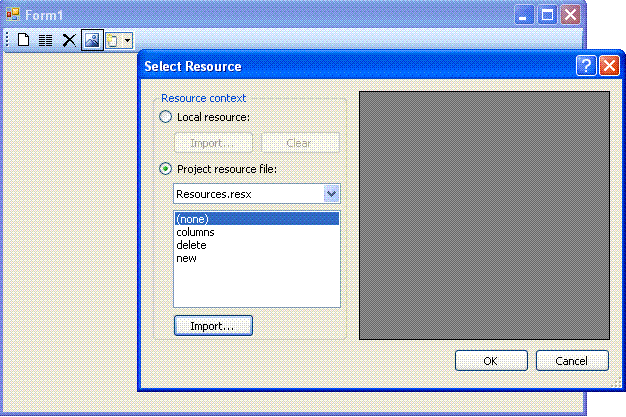Select (none) in the resource list
626x417 pixels.
[x=257, y=219]
